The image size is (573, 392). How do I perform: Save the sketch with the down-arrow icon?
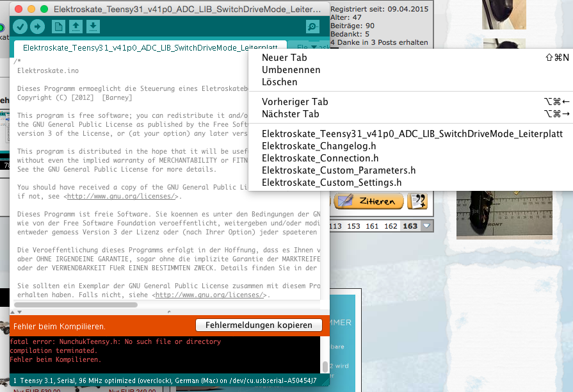pyautogui.click(x=93, y=26)
